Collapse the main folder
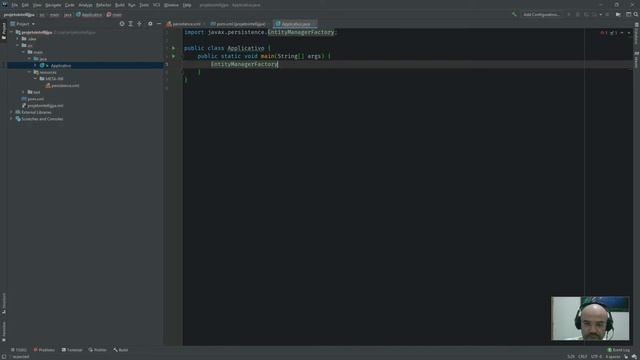This screenshot has width=640, height=360. click(x=23, y=52)
